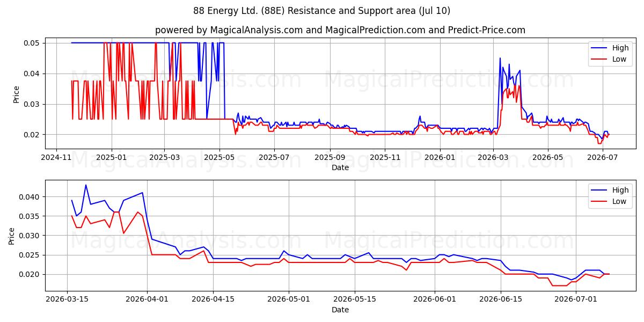Viewport: 644px width, 322px height.
Task: Click the 'Price' y-axis title of the top chart
Action: click(16, 94)
